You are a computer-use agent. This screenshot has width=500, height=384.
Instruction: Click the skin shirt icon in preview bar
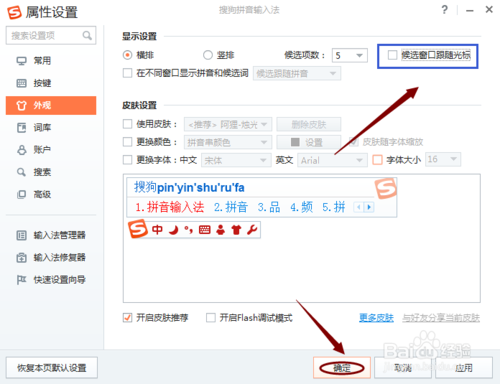point(236,230)
